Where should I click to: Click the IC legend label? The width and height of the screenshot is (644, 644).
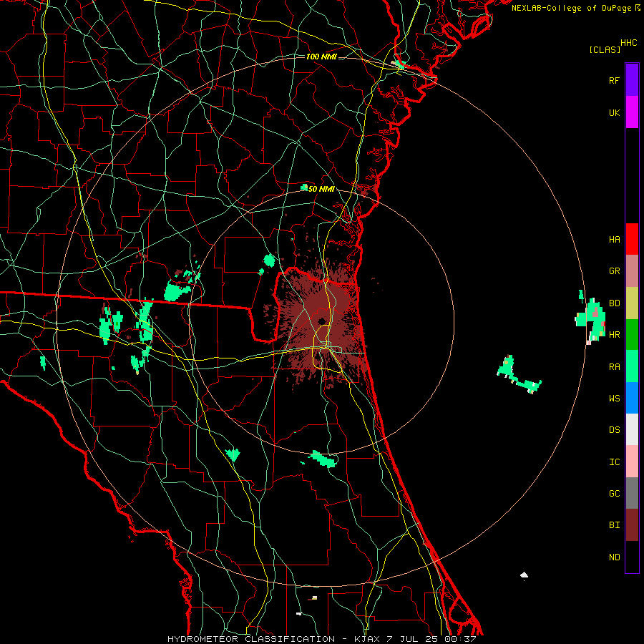[x=614, y=462]
